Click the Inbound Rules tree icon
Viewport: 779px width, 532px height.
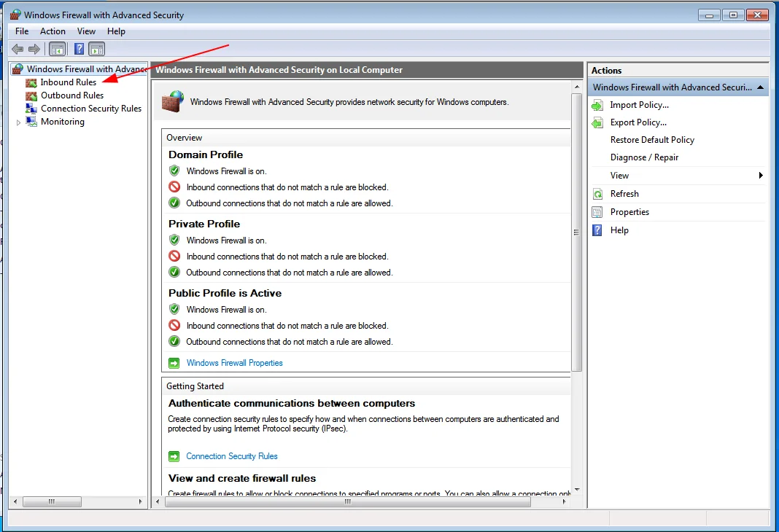coord(31,82)
